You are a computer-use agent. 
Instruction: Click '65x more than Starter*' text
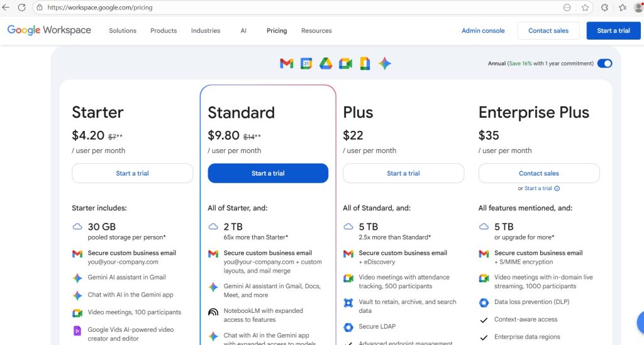click(x=256, y=237)
